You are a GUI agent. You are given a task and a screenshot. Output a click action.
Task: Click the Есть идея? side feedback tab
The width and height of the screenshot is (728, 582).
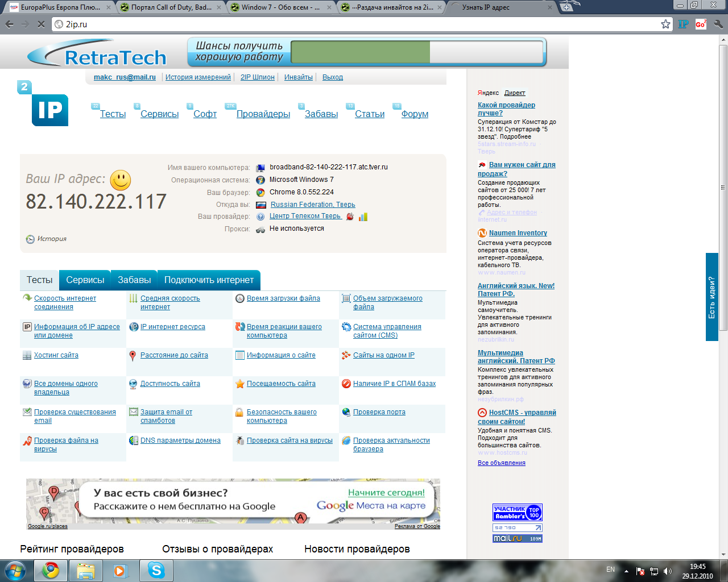pos(712,297)
